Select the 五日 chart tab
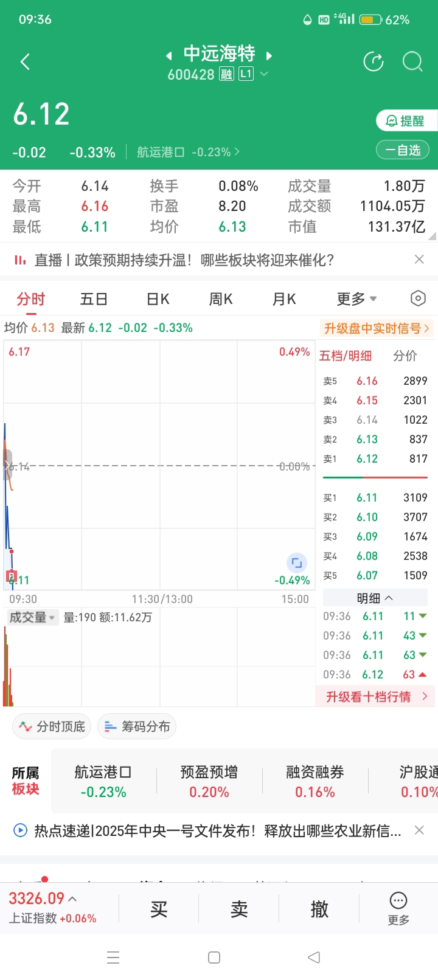438x980 pixels. (94, 299)
